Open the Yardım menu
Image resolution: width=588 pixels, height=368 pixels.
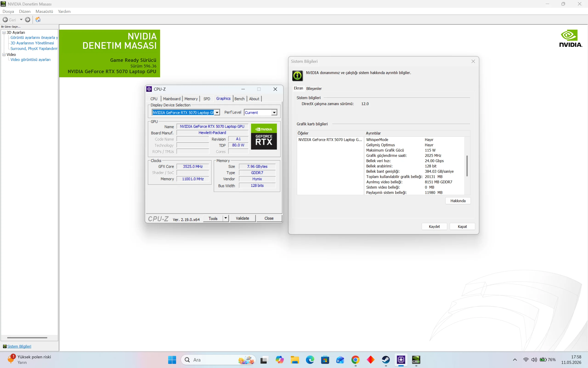[x=64, y=11]
